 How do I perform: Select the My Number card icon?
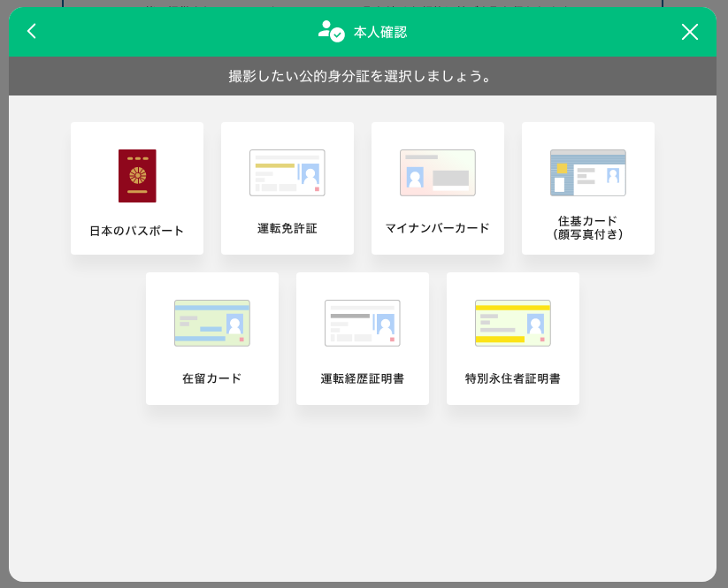(438, 172)
